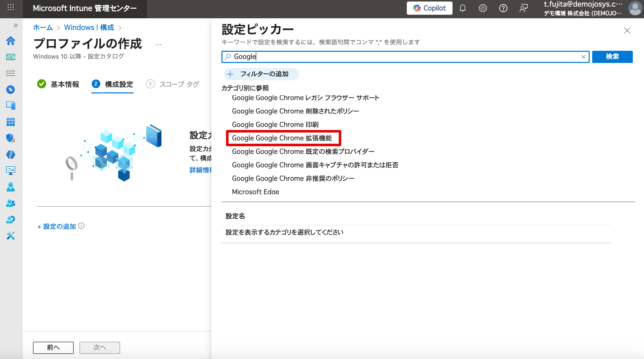Image resolution: width=644 pixels, height=359 pixels.
Task: Expand the left navigation sidebar
Action: [x=16, y=25]
